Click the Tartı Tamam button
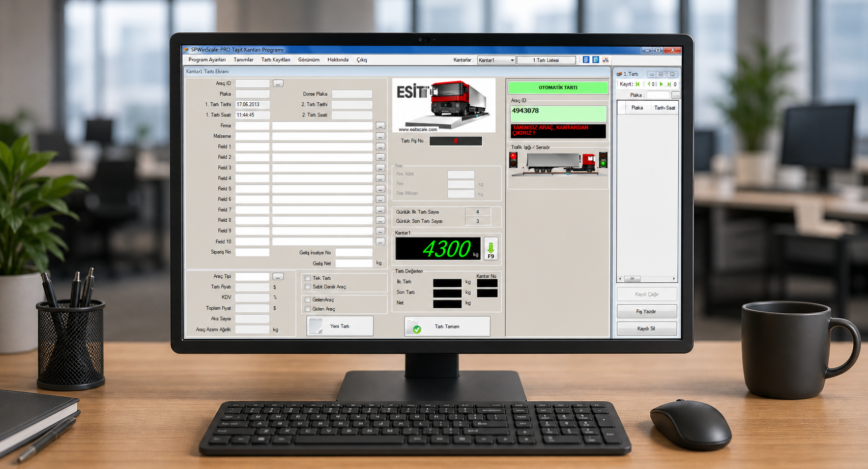 447,327
